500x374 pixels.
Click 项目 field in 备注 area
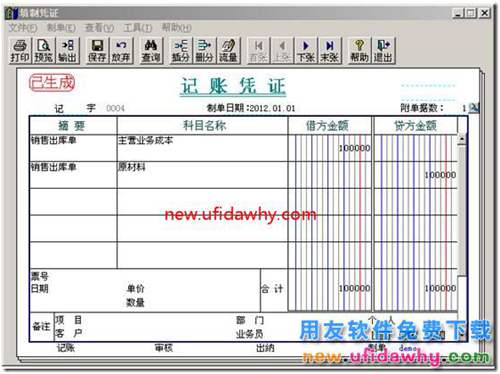point(69,320)
